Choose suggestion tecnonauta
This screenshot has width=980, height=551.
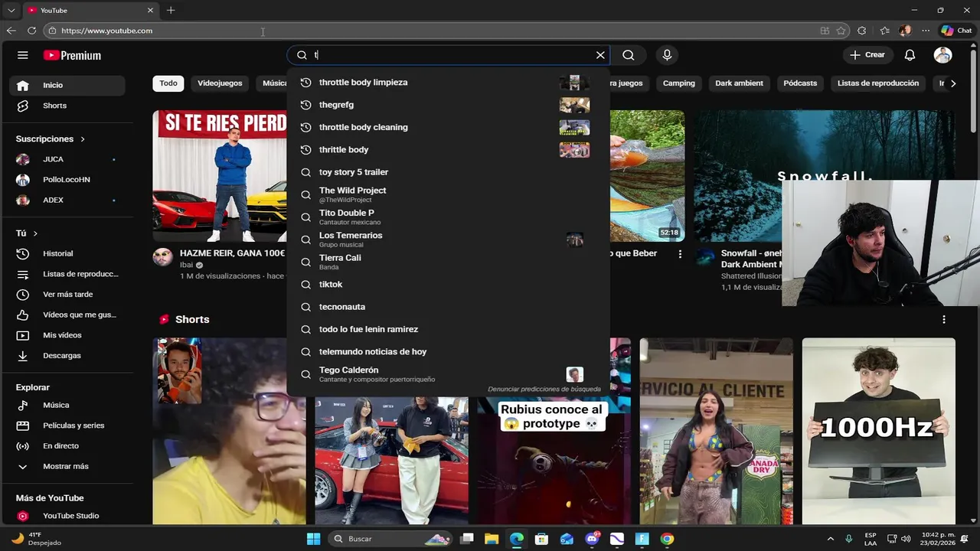click(448, 307)
